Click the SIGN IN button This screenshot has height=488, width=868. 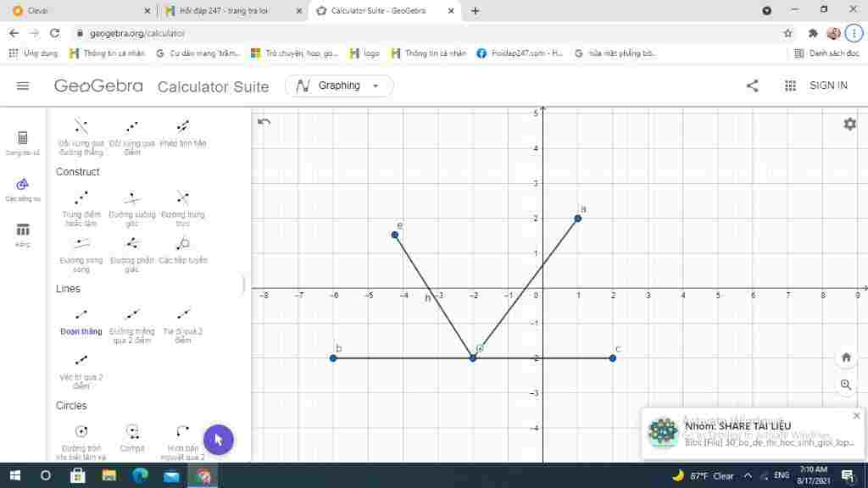click(828, 86)
